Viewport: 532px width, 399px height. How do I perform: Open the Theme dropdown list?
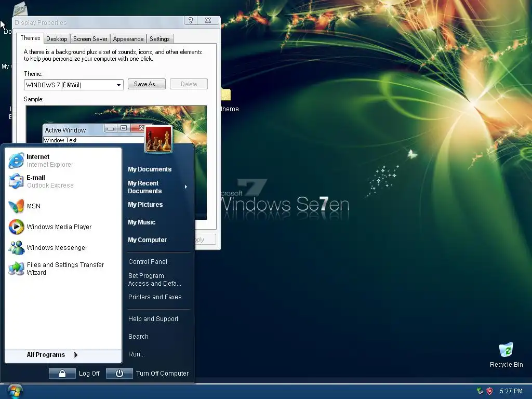pos(118,85)
